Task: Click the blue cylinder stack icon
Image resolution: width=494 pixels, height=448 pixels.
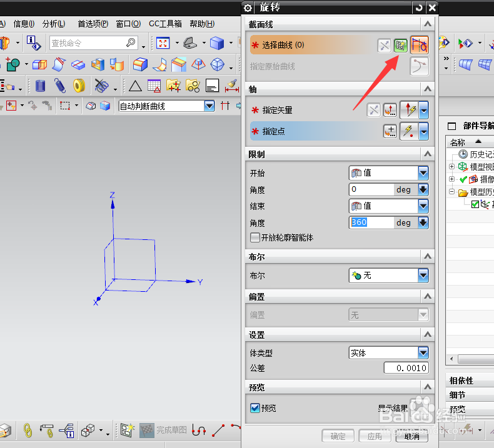Action: pos(40,86)
